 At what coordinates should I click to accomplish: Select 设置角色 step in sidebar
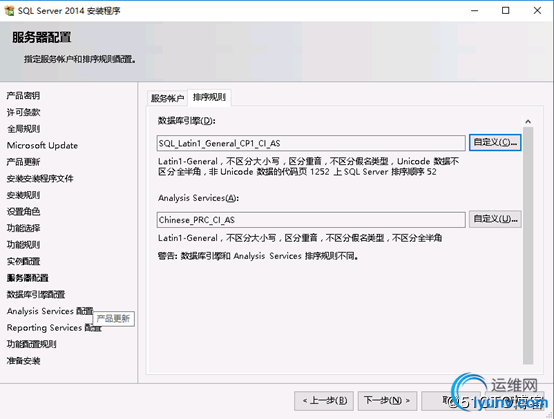point(23,212)
